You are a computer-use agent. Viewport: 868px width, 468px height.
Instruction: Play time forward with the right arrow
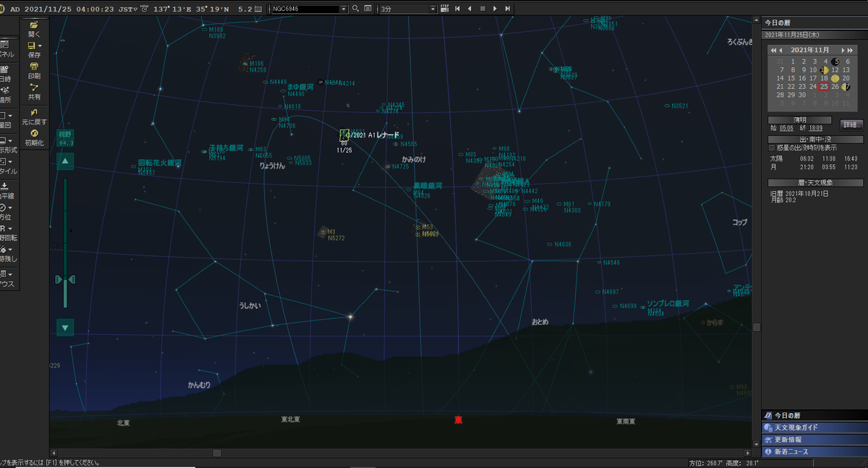tap(495, 9)
